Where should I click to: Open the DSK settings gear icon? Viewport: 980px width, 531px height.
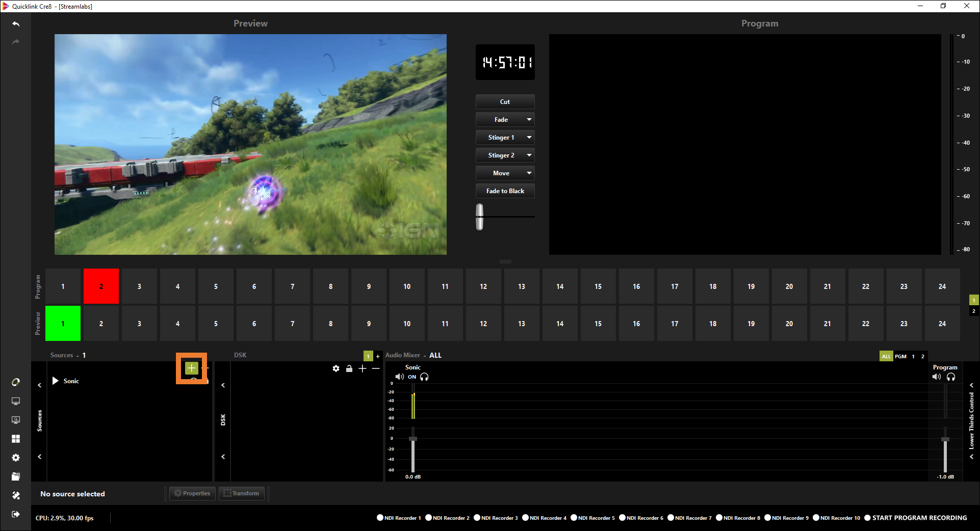click(336, 368)
